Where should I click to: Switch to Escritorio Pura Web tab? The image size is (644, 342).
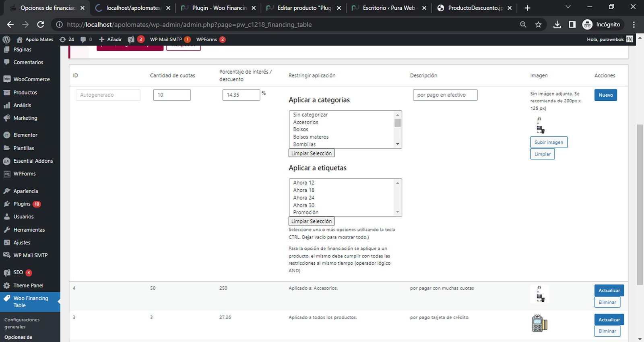click(388, 8)
